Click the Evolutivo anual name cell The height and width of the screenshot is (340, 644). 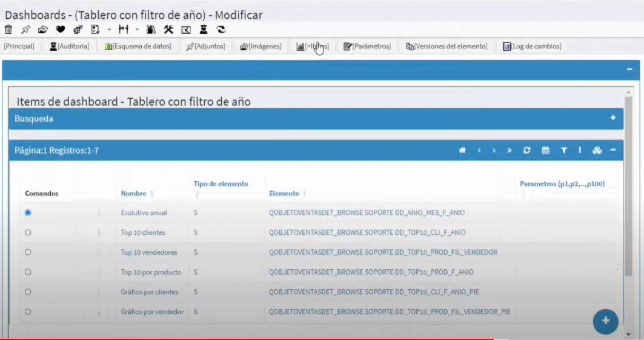tap(144, 213)
